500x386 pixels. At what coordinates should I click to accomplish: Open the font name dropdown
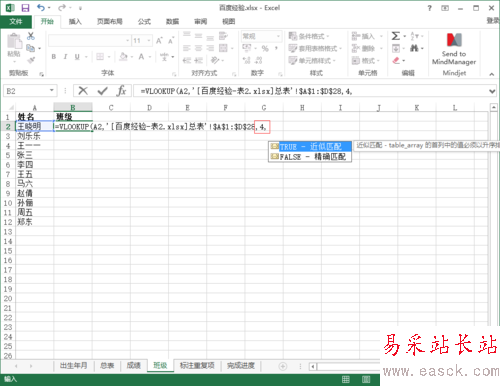127,41
